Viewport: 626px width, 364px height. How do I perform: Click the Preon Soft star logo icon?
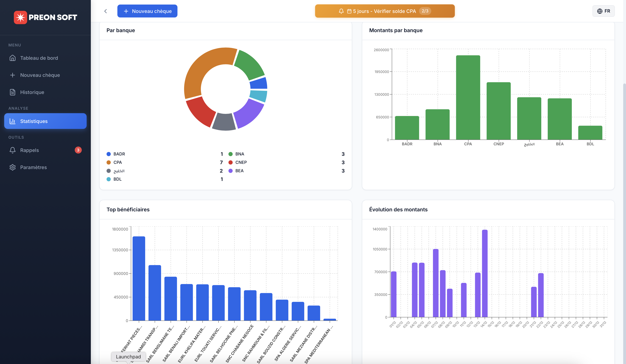(x=20, y=17)
